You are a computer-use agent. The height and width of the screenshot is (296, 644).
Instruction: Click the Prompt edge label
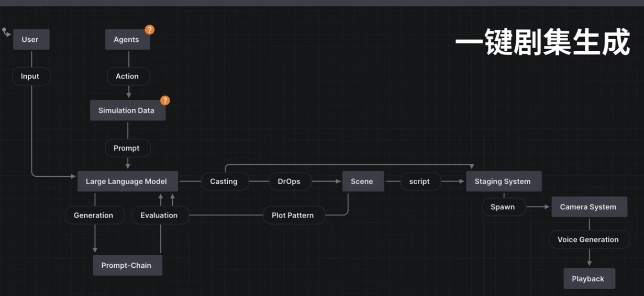click(x=128, y=148)
